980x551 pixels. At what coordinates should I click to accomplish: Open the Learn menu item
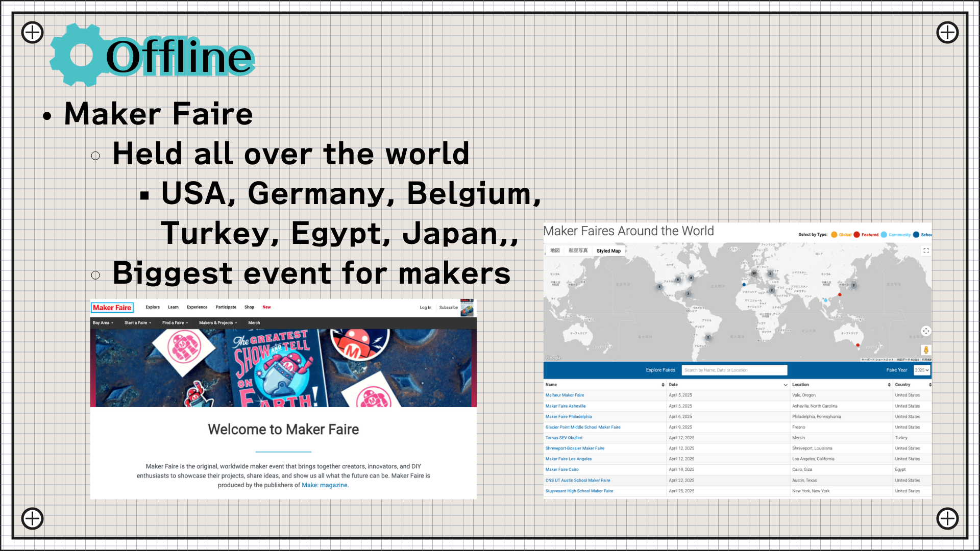173,307
